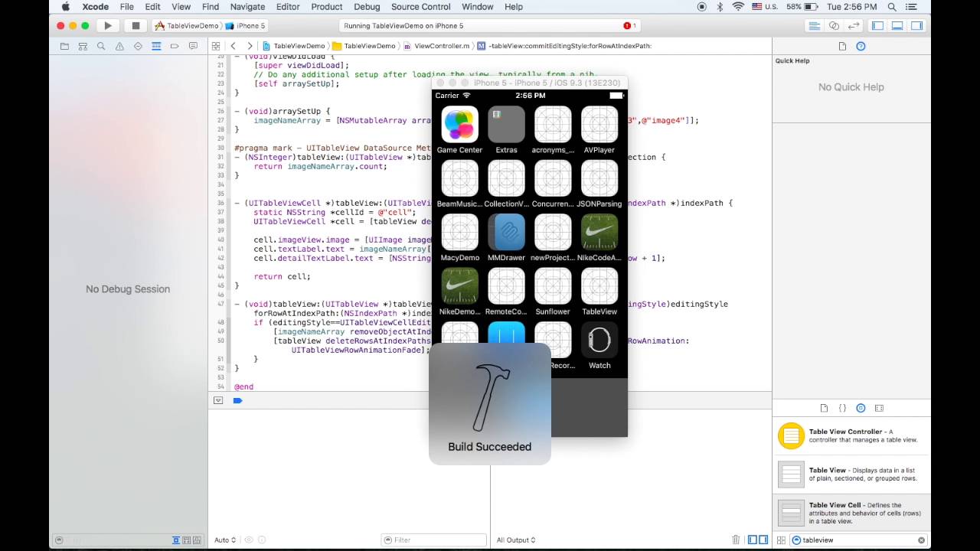
Task: Open the Report navigator speech icon
Action: pos(193,46)
